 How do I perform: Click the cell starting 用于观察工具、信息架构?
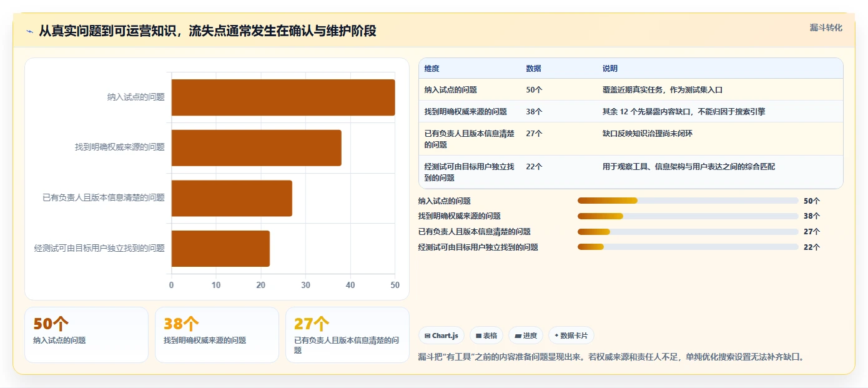[689, 167]
